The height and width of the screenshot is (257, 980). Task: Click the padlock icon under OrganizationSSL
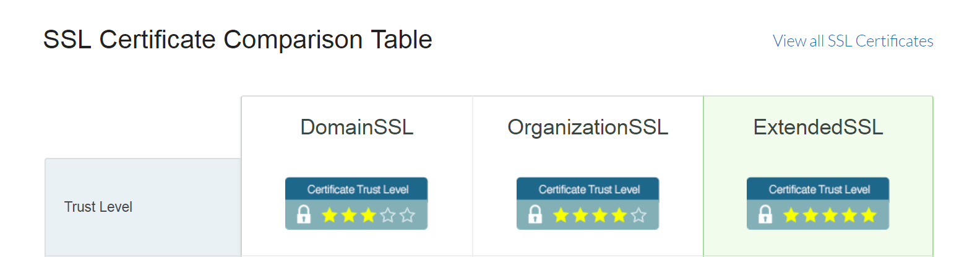coord(535,214)
